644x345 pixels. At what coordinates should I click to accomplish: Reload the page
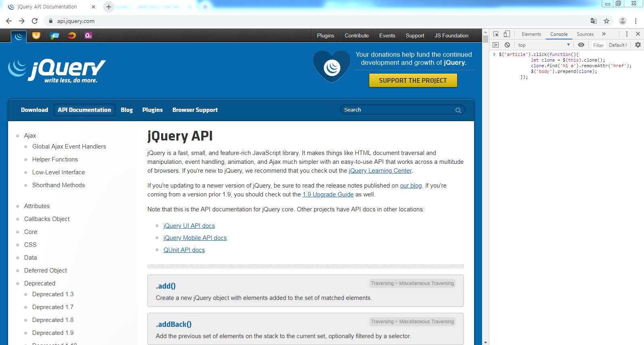(35, 21)
